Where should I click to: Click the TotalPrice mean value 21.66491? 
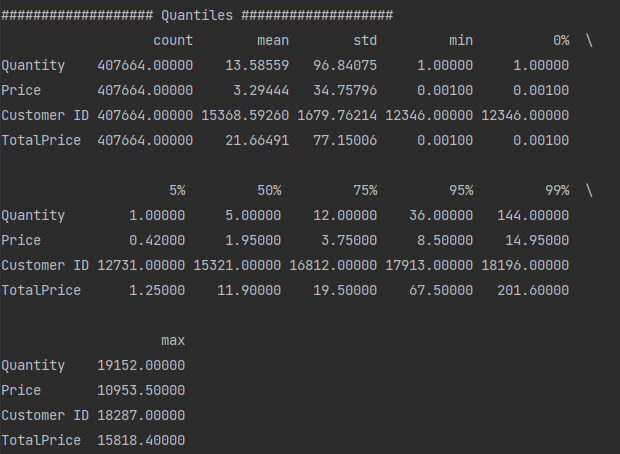[x=257, y=140]
